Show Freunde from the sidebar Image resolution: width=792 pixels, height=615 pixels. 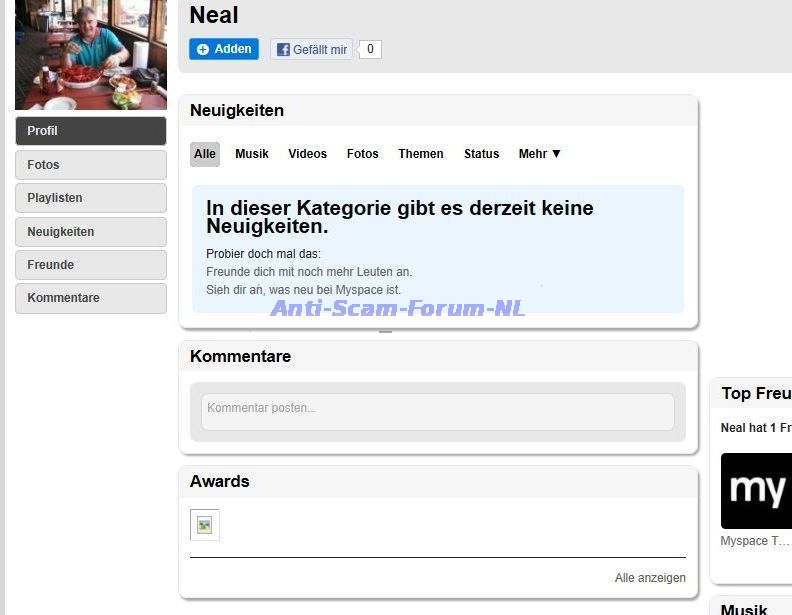91,265
